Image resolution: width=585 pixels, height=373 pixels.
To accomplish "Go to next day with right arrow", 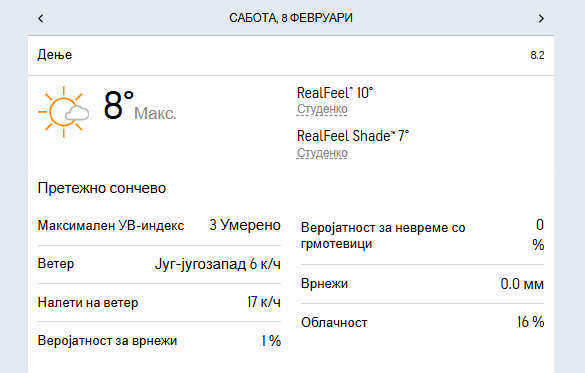I will [x=541, y=18].
